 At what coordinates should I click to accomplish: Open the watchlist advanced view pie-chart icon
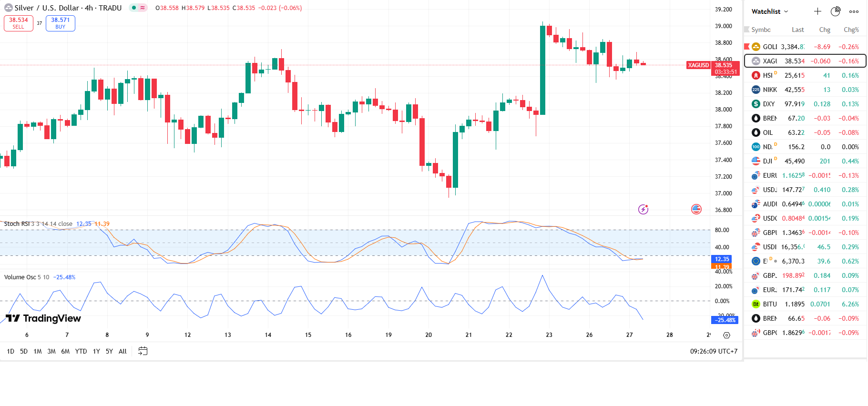836,11
